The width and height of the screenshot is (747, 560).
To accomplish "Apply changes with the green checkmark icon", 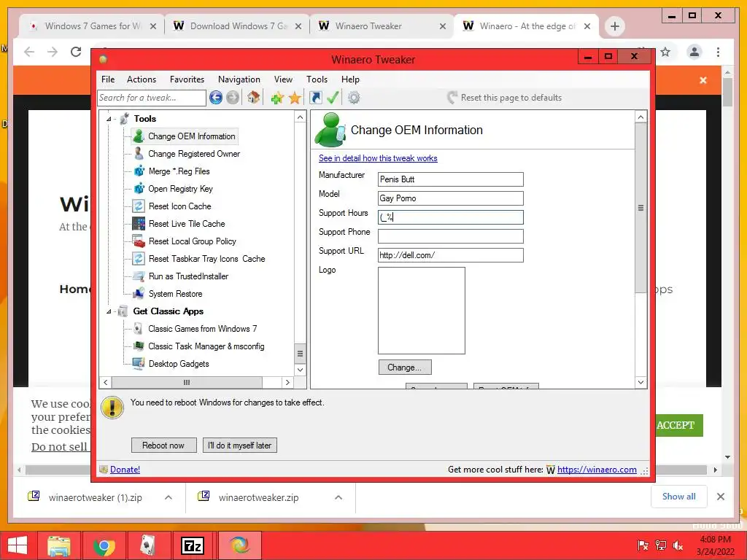I will click(x=333, y=98).
